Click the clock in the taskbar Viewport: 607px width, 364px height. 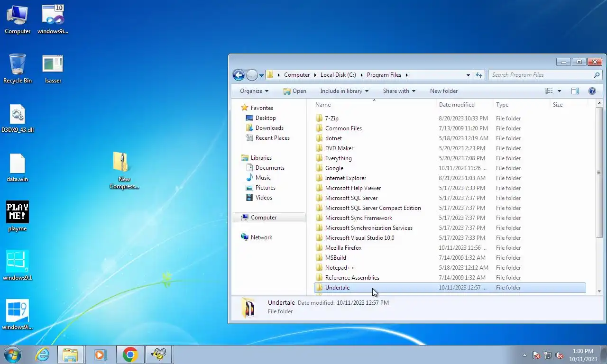tap(583, 355)
